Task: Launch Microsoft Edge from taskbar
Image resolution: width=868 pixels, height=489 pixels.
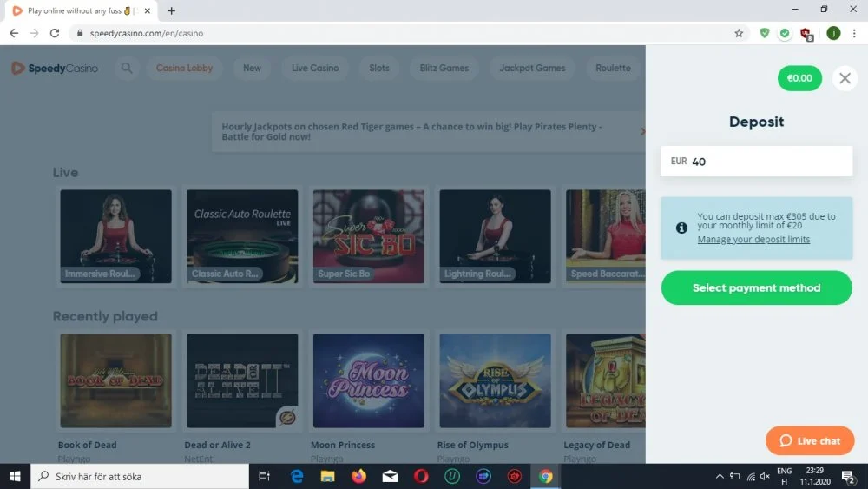Action: [297, 476]
